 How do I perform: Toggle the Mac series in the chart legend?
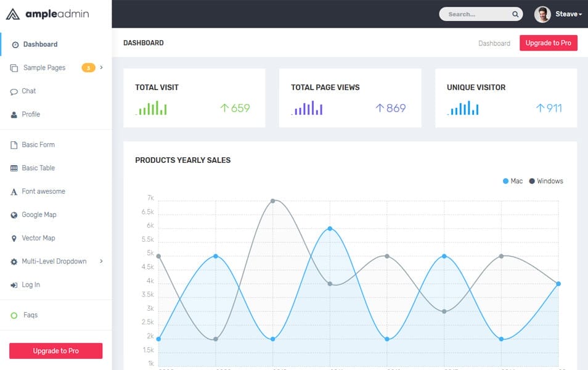click(x=508, y=181)
